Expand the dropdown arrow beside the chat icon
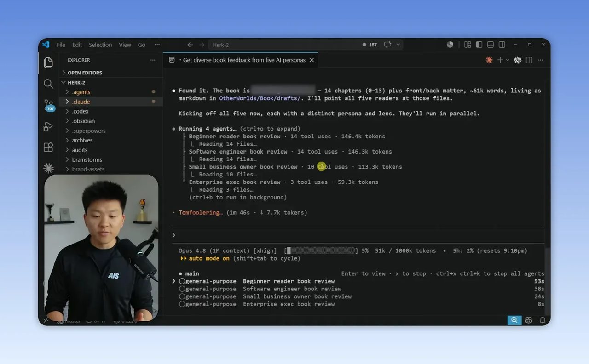This screenshot has height=364, width=589. pyautogui.click(x=398, y=45)
